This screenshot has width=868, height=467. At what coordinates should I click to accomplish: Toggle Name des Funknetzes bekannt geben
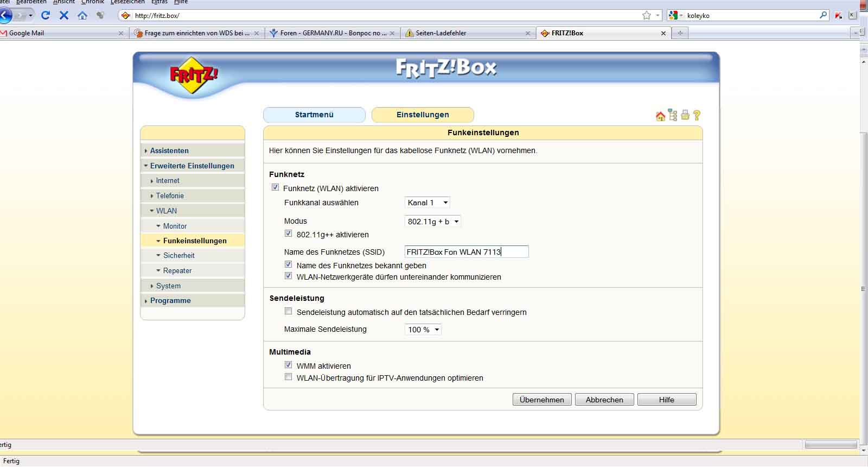click(x=288, y=264)
